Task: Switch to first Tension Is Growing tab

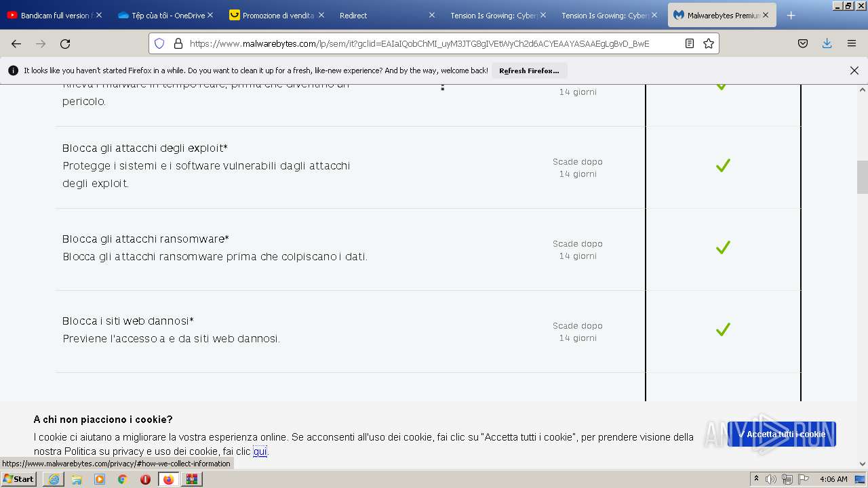Action: click(x=497, y=15)
